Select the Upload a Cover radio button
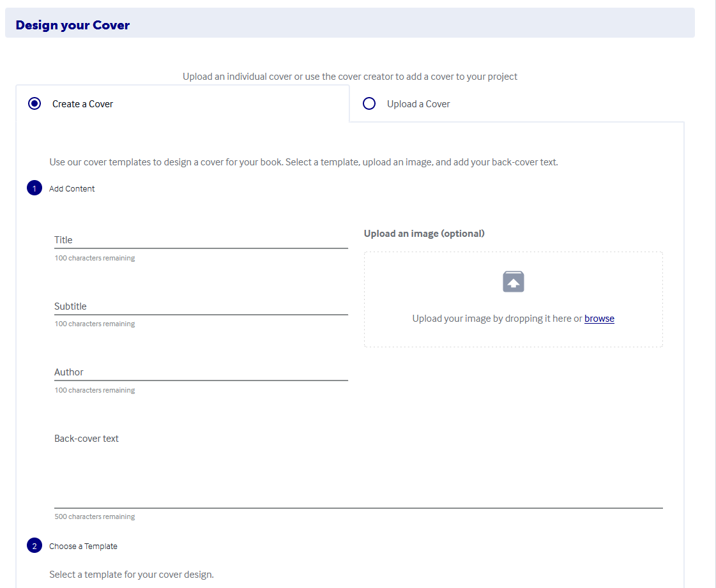The width and height of the screenshot is (716, 588). (369, 103)
